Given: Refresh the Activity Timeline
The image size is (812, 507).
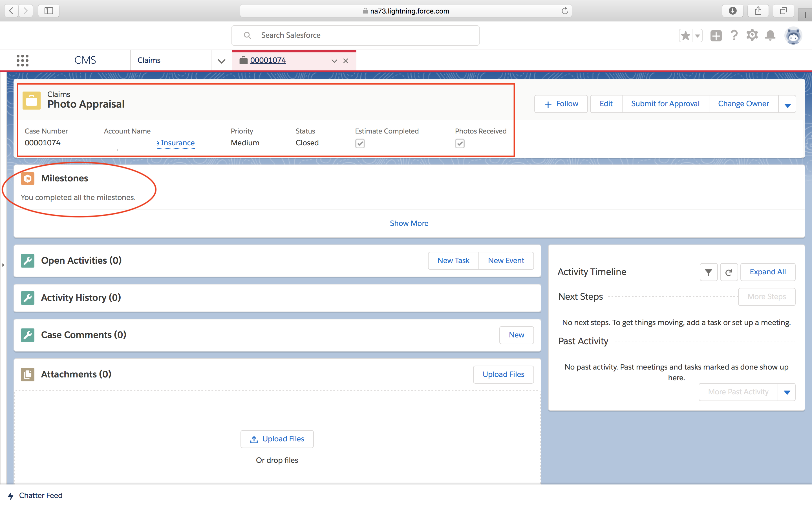Looking at the screenshot, I should click(729, 272).
